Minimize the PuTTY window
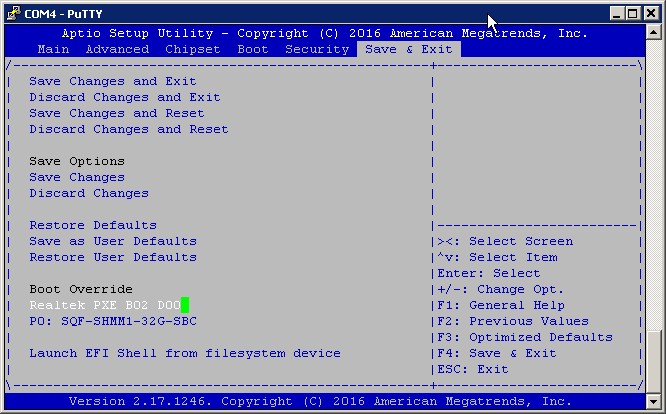Screen dimensions: 666x414 (617, 14)
